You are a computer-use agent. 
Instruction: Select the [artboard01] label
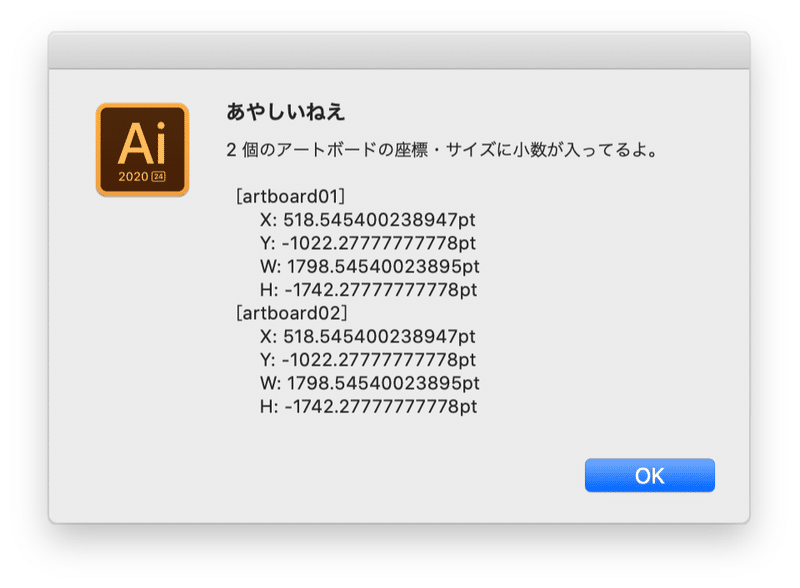coord(290,196)
